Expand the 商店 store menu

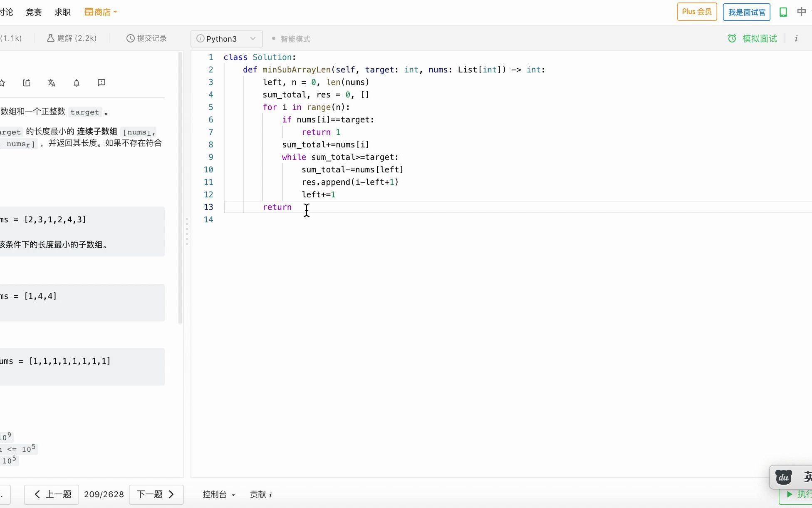[101, 12]
